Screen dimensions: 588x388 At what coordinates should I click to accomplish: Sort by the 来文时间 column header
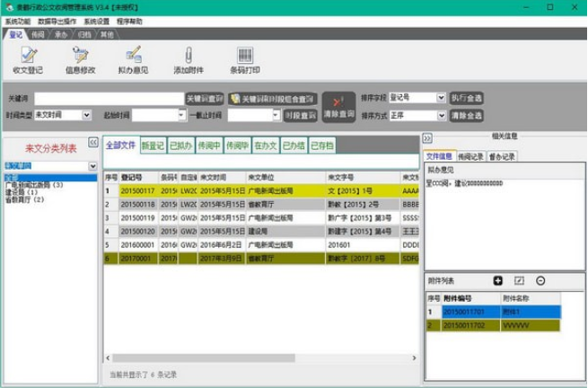(x=222, y=177)
